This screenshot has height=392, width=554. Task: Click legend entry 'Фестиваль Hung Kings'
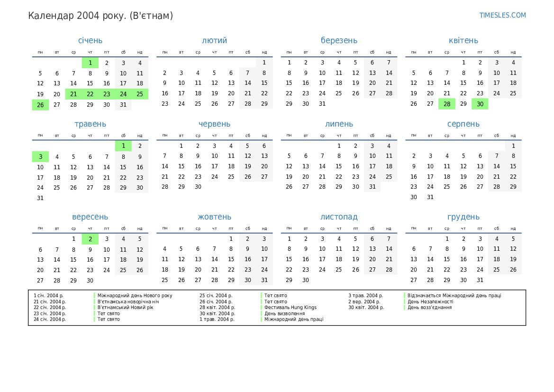coord(291,308)
